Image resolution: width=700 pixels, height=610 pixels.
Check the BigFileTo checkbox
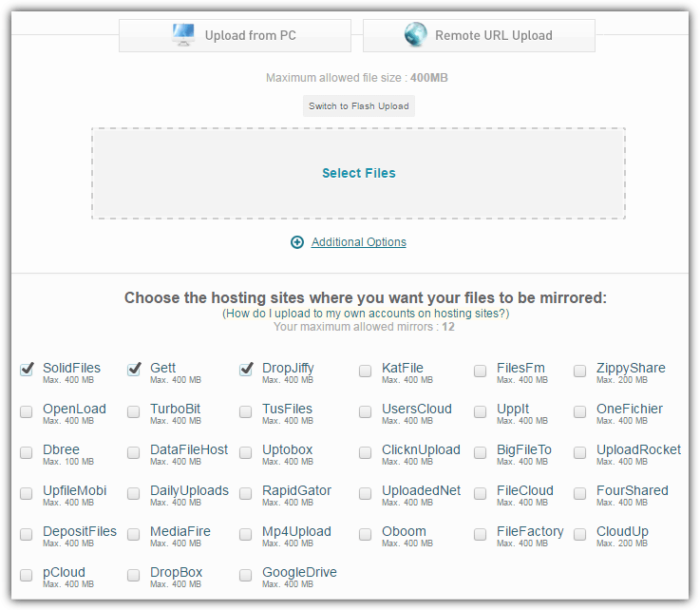pyautogui.click(x=481, y=452)
